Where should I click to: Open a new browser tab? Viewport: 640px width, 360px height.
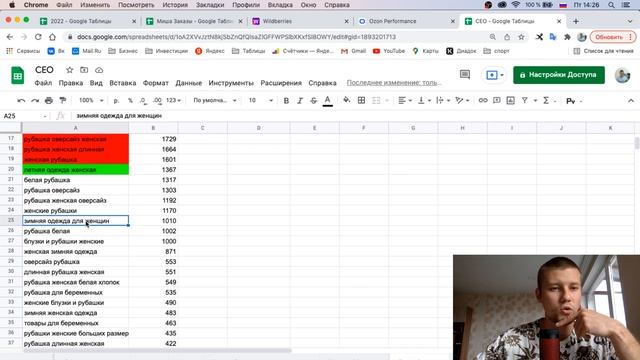tap(576, 21)
